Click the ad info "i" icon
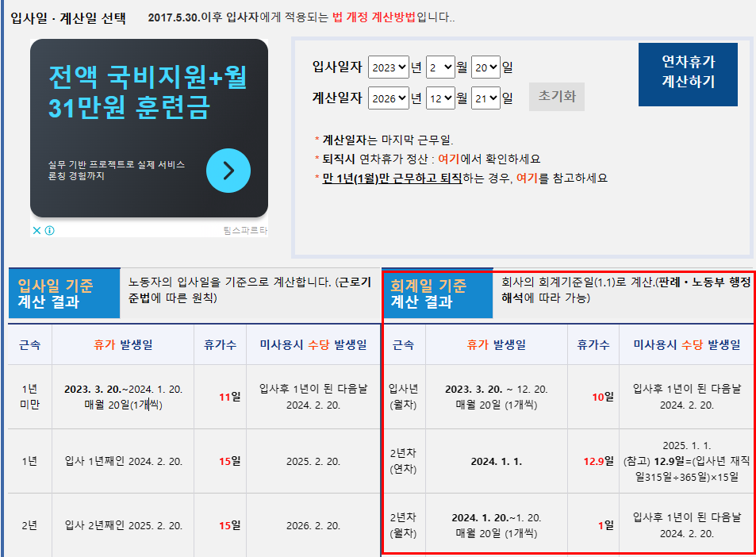Image resolution: width=756 pixels, height=557 pixels. click(49, 231)
